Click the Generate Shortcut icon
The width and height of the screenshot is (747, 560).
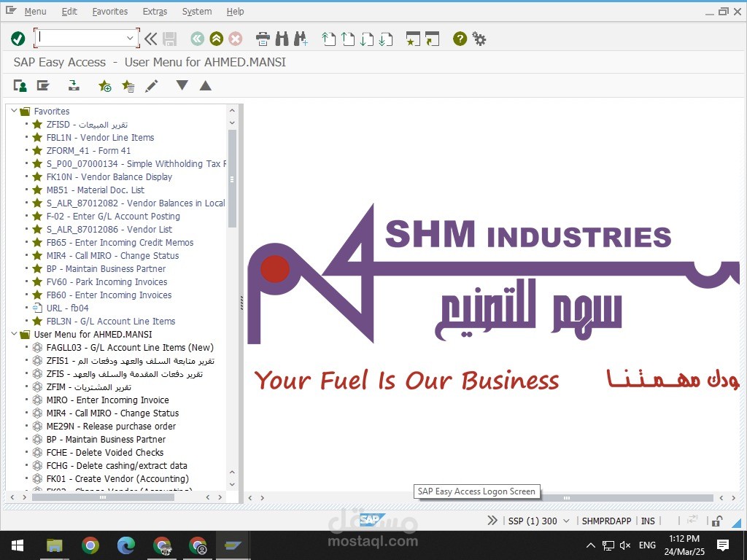click(432, 39)
